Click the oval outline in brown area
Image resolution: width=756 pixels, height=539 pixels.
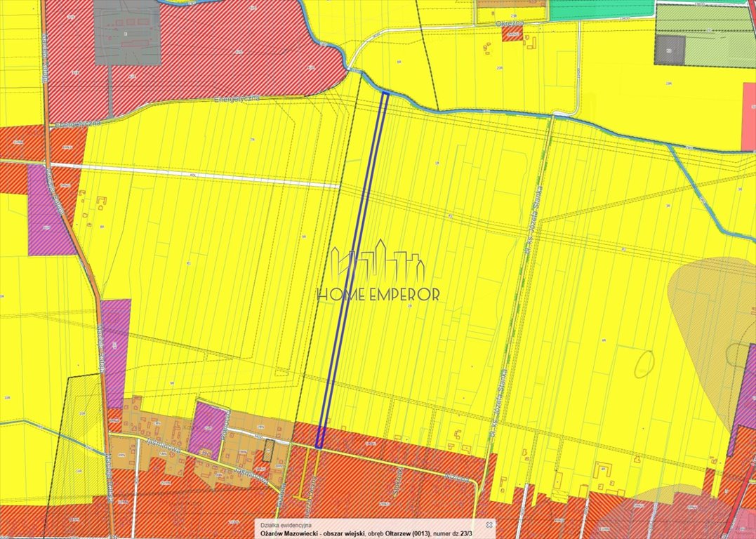point(644,364)
